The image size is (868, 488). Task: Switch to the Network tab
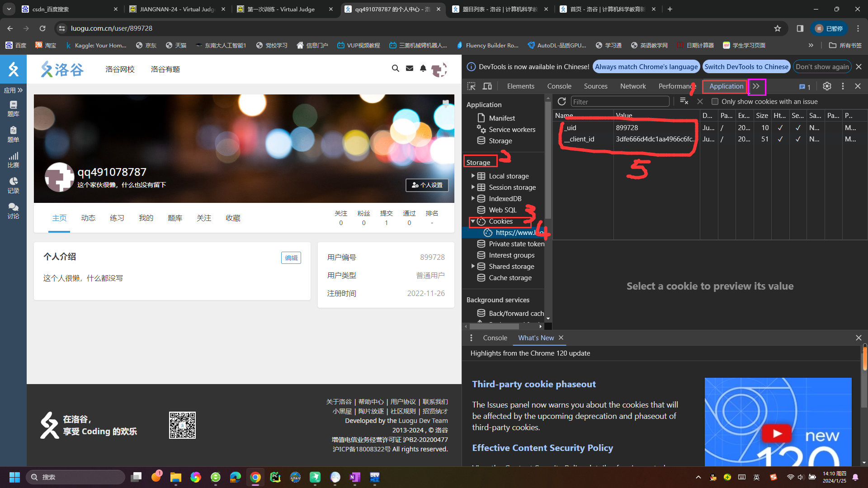pyautogui.click(x=632, y=86)
